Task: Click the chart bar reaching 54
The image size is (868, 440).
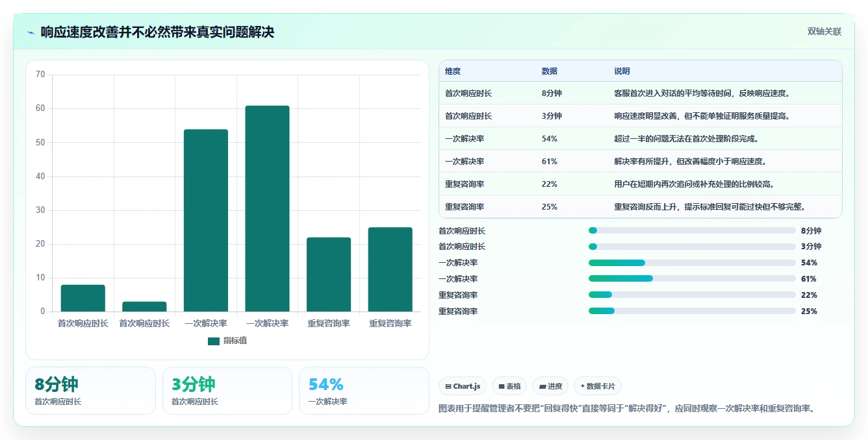Action: 206,221
